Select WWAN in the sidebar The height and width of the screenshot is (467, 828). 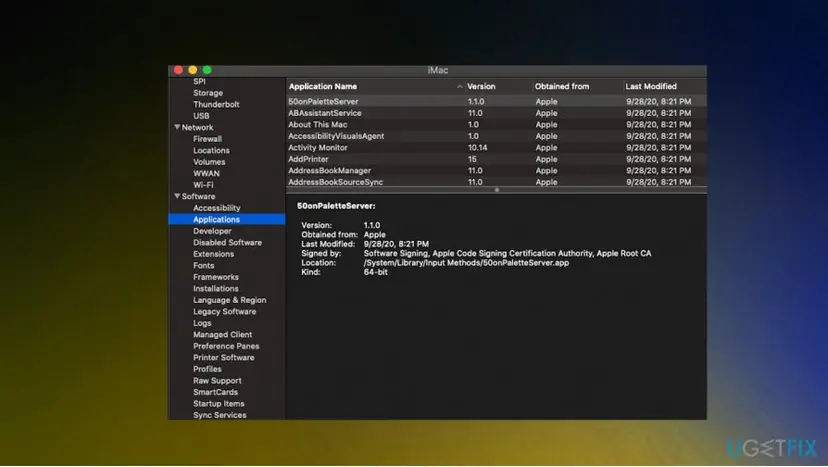pos(206,173)
